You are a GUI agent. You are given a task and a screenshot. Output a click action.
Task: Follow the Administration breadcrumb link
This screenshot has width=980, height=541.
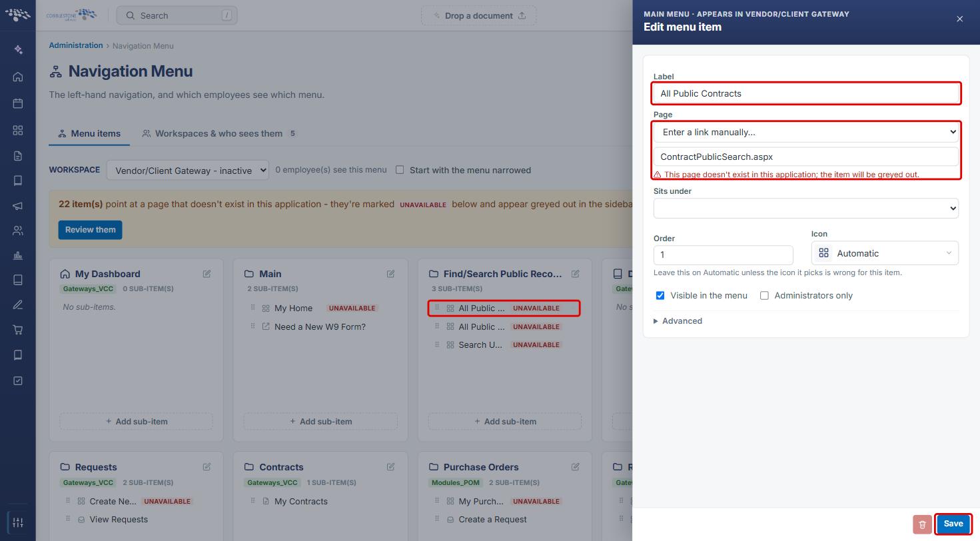[x=76, y=45]
